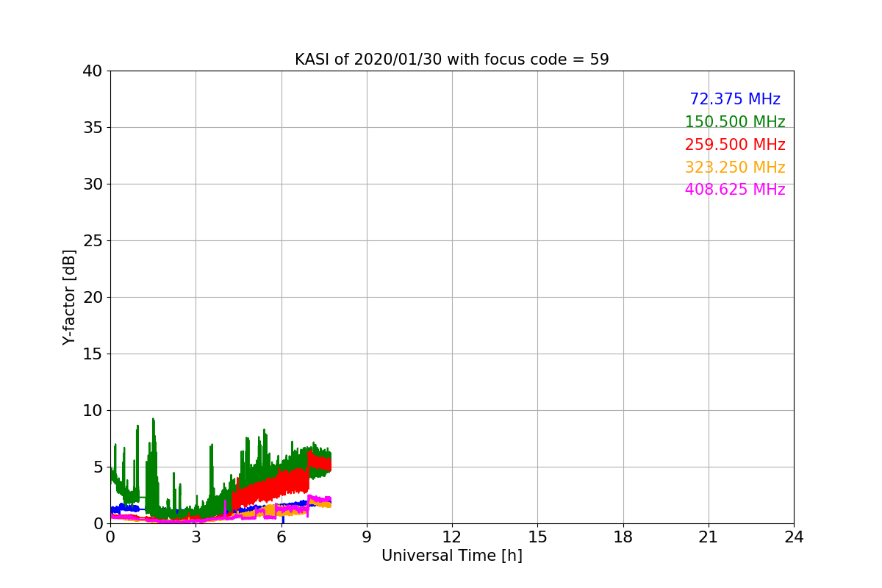Click x-axis tick label 9
The image size is (882, 588).
coord(367,537)
